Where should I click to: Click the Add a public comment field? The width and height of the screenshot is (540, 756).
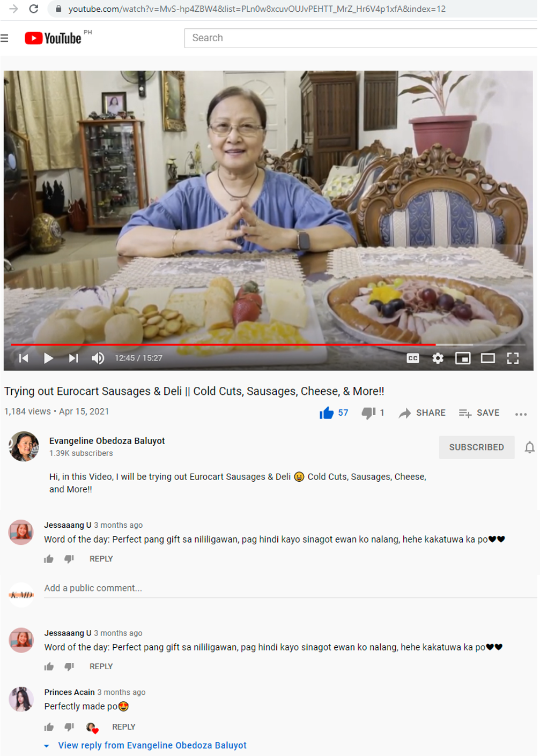click(x=290, y=588)
